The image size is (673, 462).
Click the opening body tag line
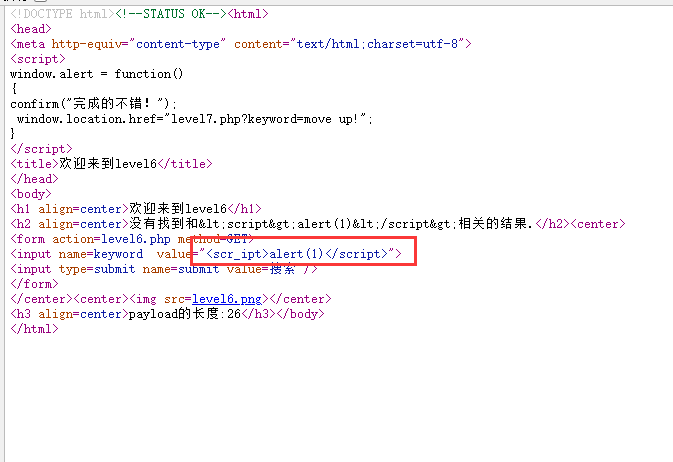[31, 194]
